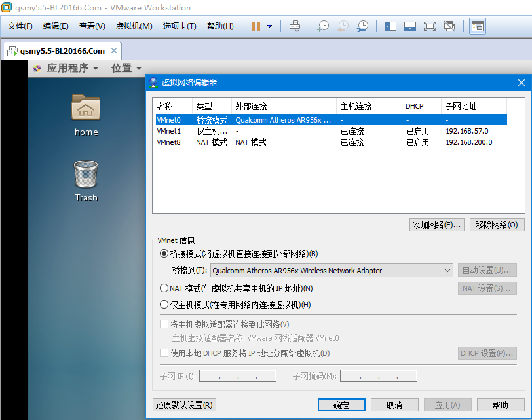The image size is (532, 420).
Task: Expand the 位置 menu in the guest
Action: [x=126, y=68]
